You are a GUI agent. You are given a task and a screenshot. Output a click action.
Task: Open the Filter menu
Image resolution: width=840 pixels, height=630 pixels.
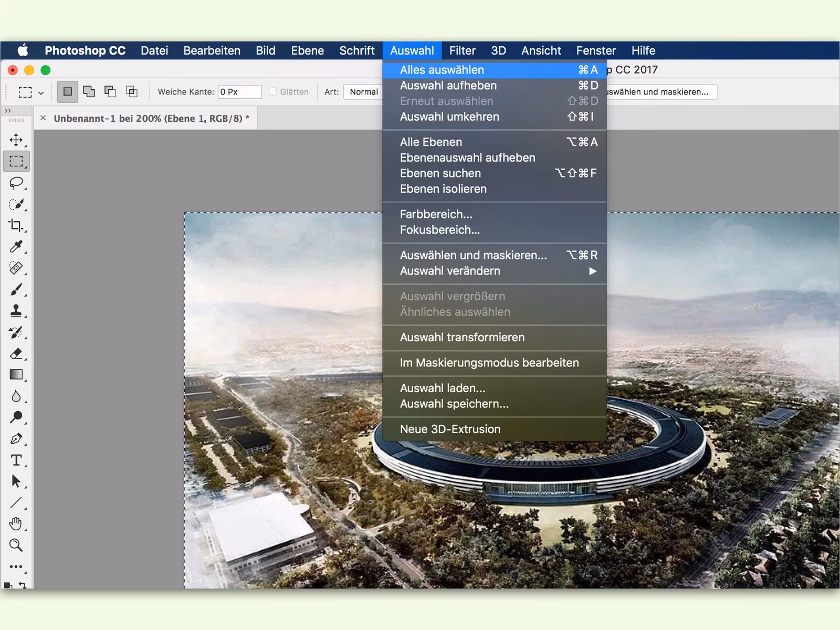click(462, 50)
